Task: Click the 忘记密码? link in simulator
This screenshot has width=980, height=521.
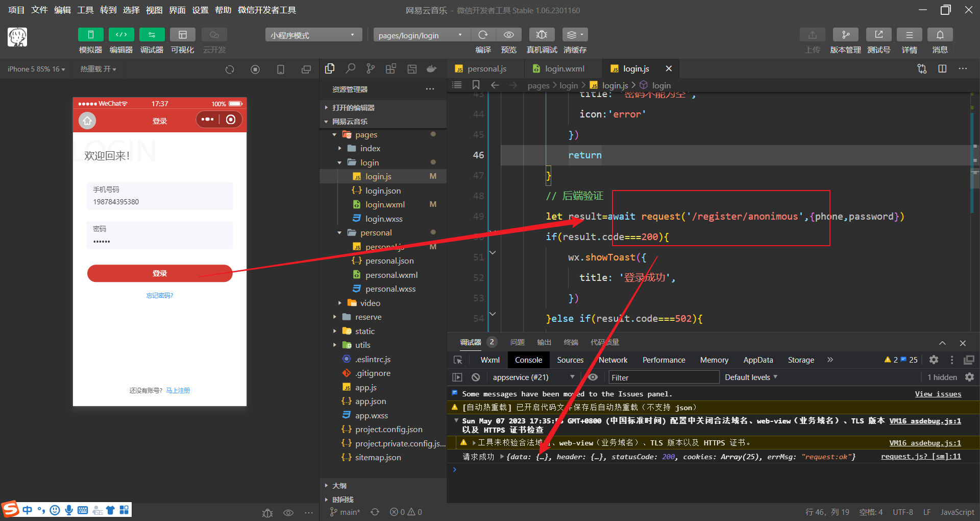Action: tap(160, 296)
